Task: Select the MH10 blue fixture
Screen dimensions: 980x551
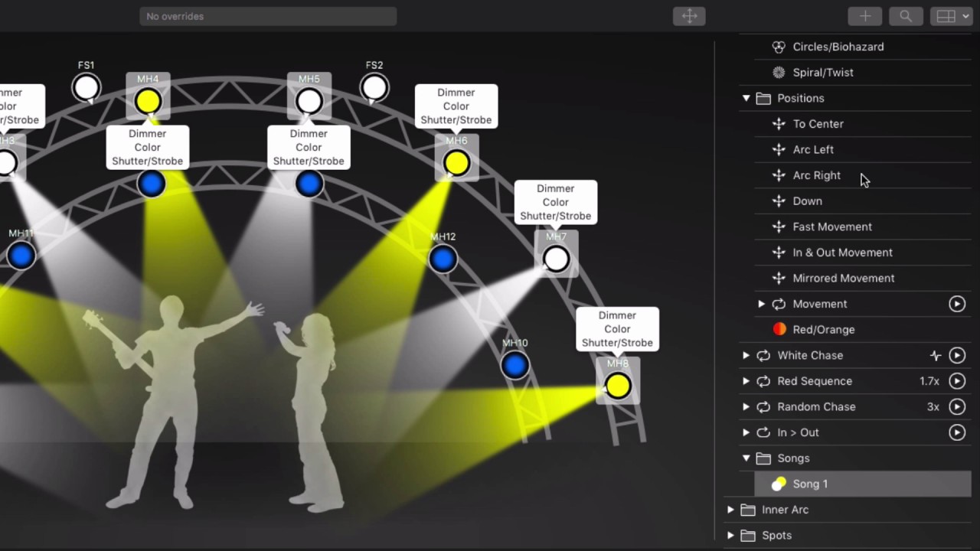Action: 515,365
